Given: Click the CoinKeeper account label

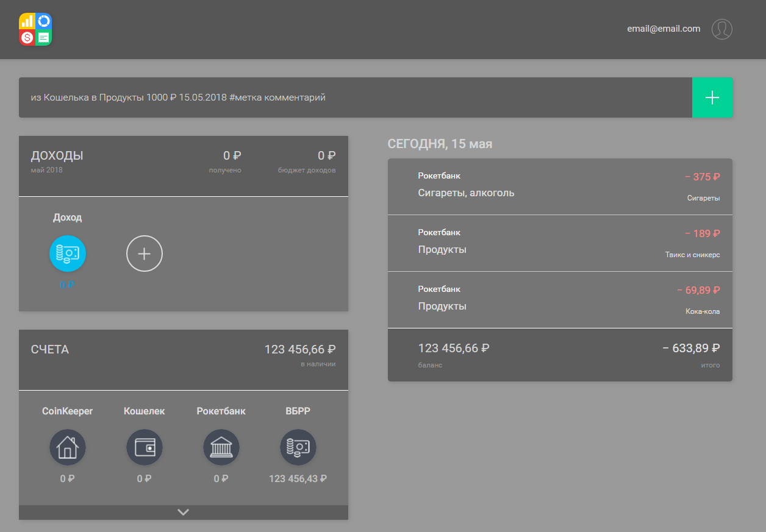Looking at the screenshot, I should click(68, 411).
